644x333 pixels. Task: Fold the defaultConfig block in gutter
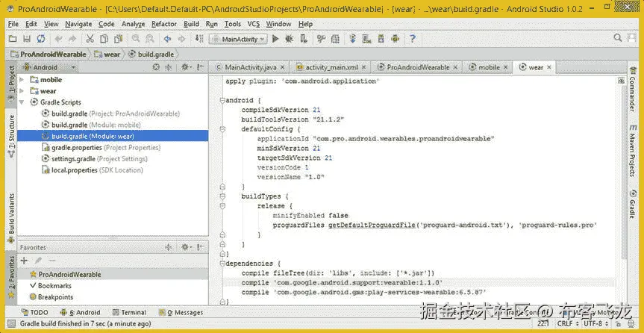[x=222, y=129]
